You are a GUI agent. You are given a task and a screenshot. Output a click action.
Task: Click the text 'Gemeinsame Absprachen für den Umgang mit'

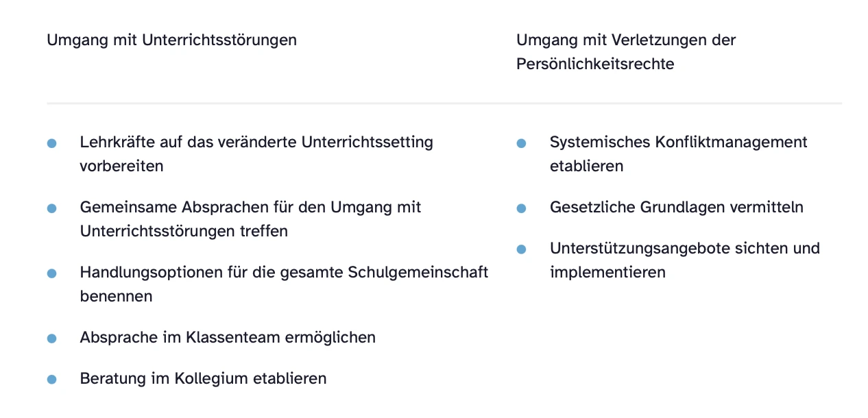[x=250, y=207]
